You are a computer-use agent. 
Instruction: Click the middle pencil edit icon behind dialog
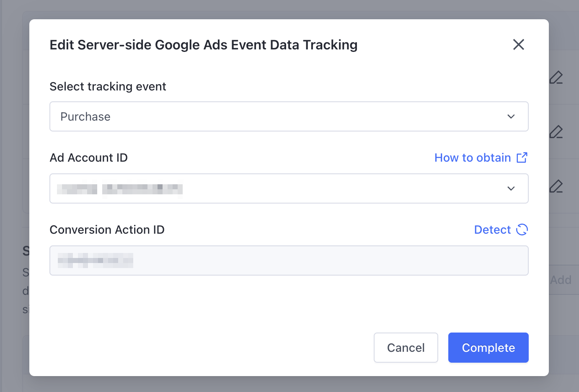coord(556,132)
